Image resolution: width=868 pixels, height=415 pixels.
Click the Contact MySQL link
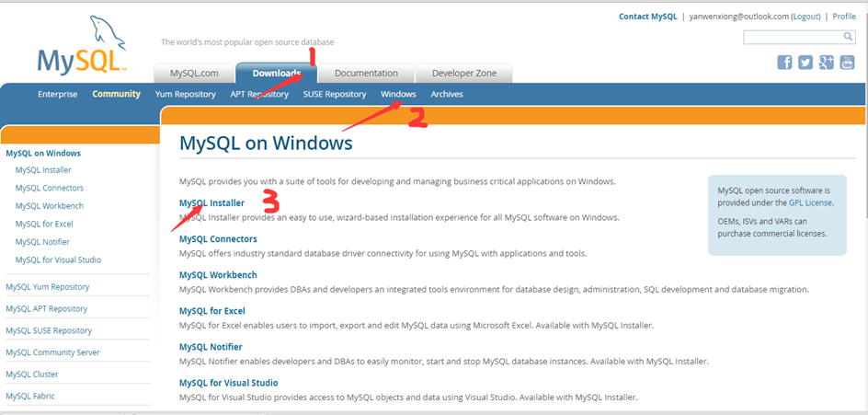coord(647,17)
